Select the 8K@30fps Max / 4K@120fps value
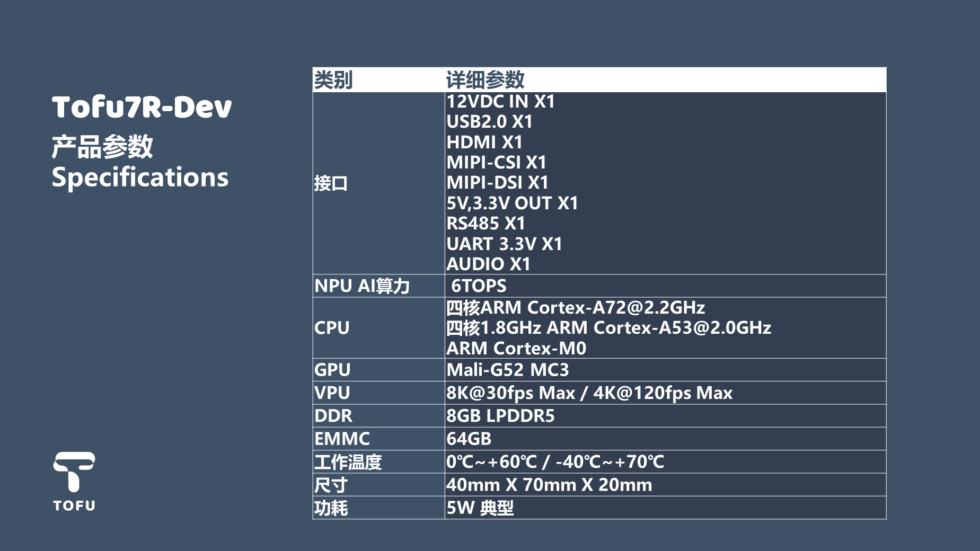Screen dimensions: 980x551 point(589,393)
